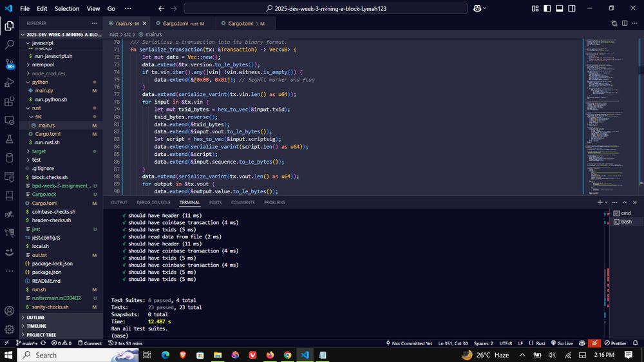
Task: Go back using the navigation arrow
Action: click(161, 8)
